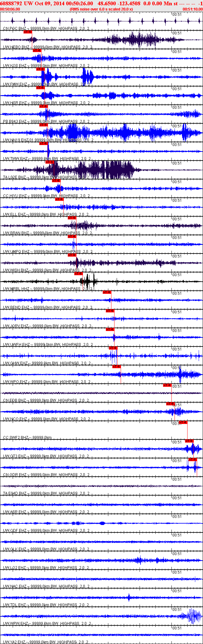Click the red pick flag above MRBL trace
Screen dimensions: 203x644
point(78,274)
